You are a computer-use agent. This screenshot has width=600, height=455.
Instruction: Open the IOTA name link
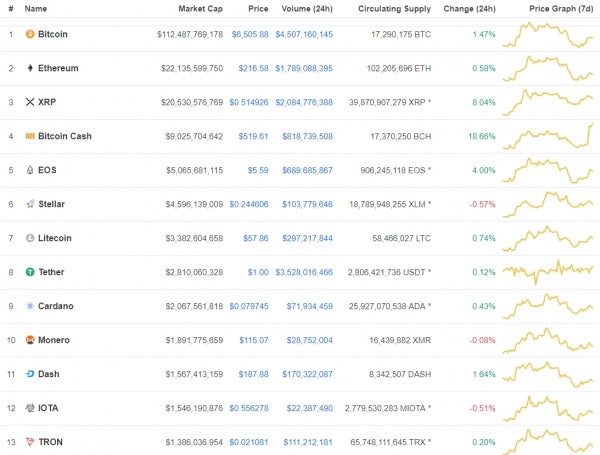point(48,408)
